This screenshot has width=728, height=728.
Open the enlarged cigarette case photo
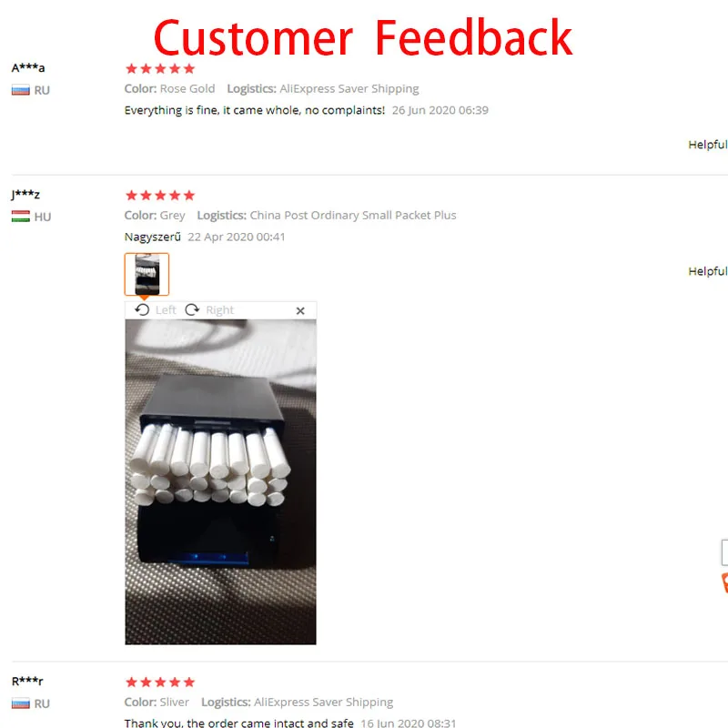coord(220,482)
